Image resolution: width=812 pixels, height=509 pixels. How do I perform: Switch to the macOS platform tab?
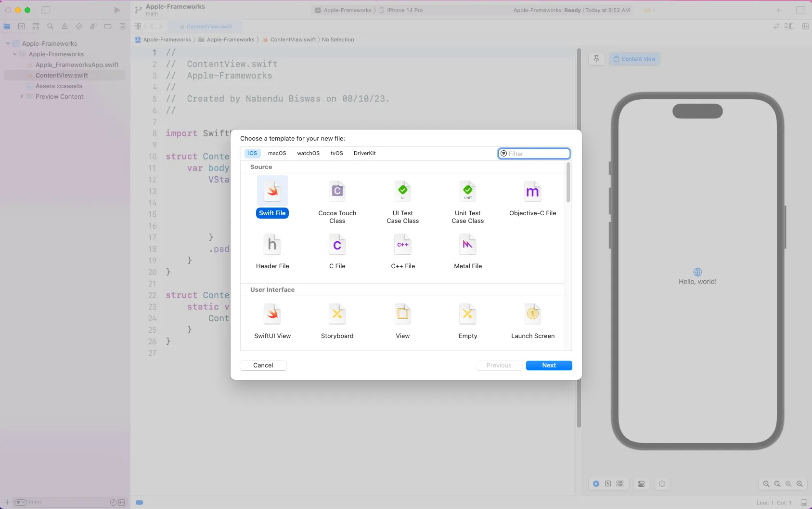(x=277, y=153)
